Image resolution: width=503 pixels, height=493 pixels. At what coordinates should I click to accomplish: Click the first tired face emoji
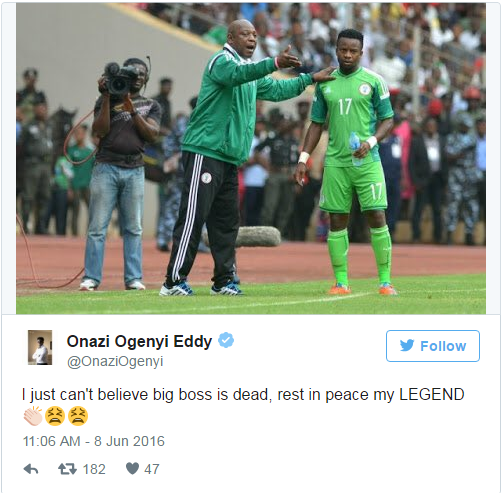coord(55,416)
